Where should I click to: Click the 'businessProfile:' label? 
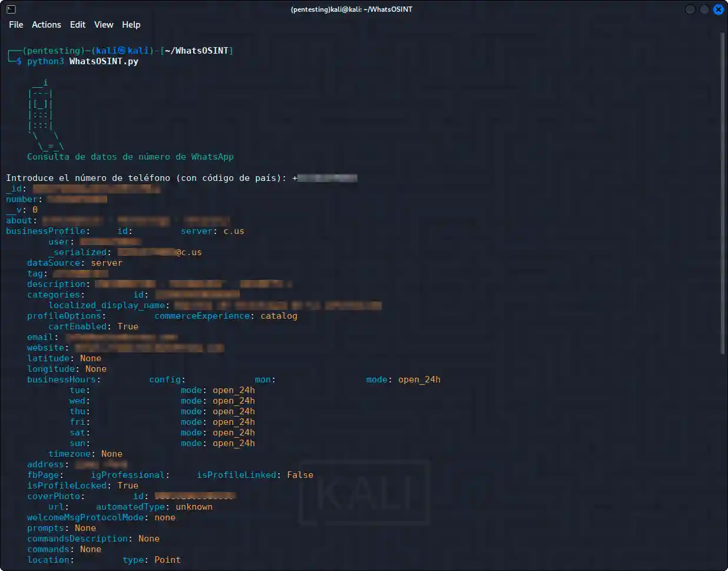click(x=48, y=231)
